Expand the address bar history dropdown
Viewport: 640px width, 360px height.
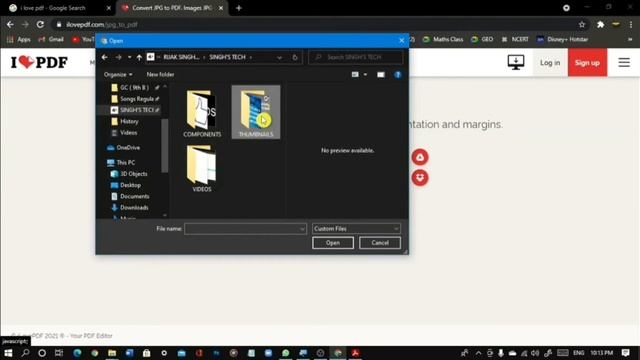coord(279,58)
